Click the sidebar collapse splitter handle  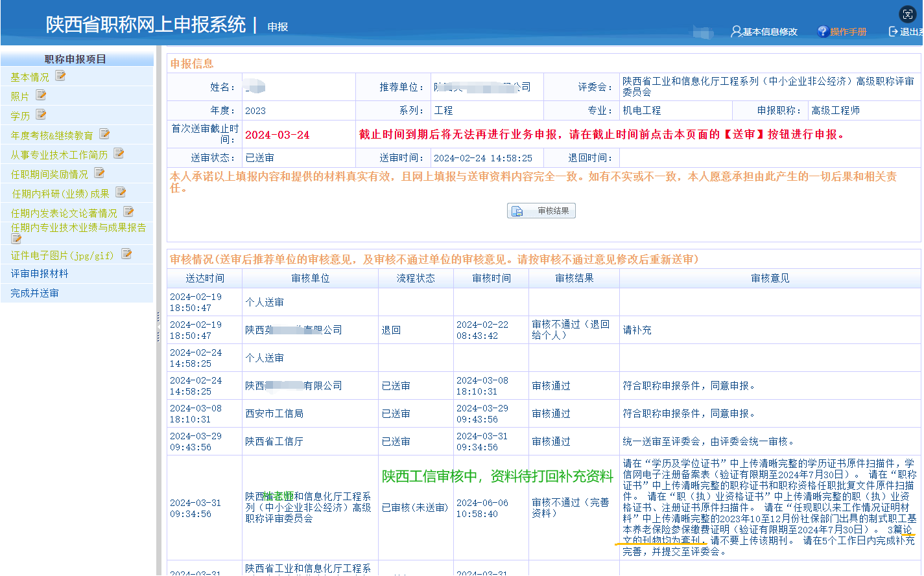158,327
